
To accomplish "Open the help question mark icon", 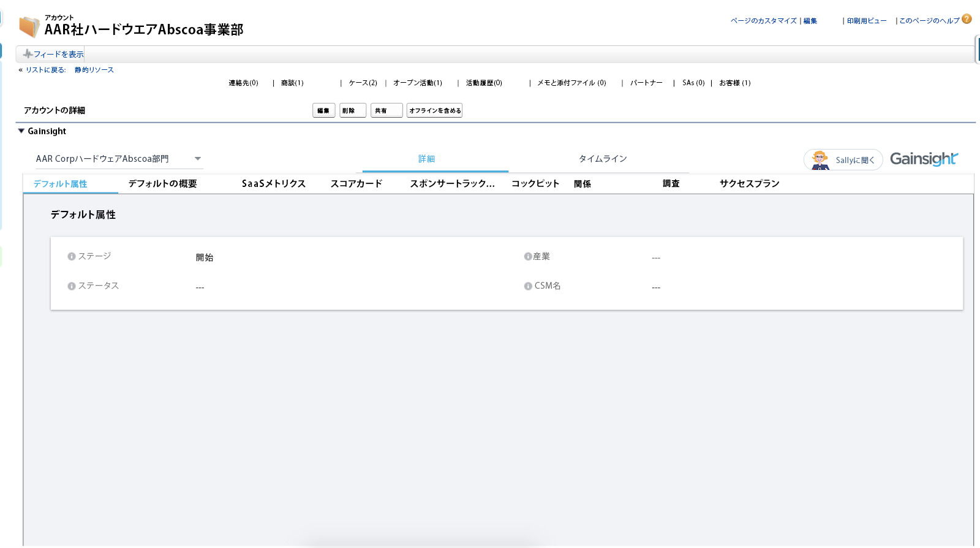I will click(x=967, y=19).
